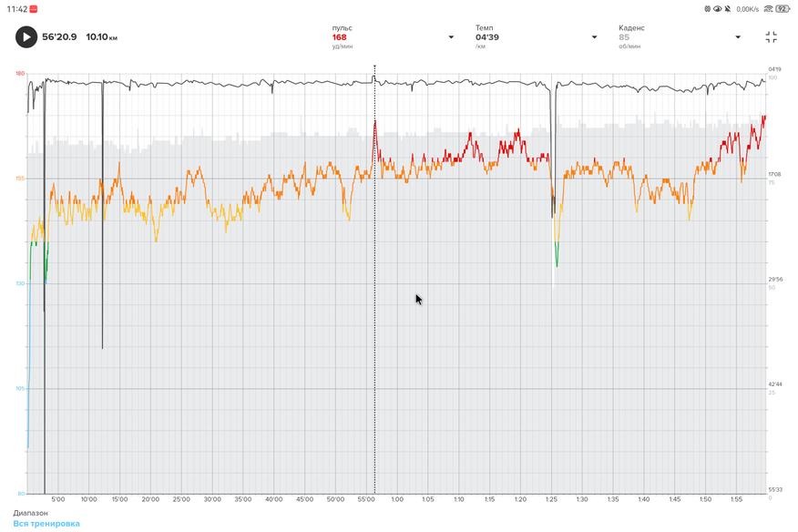Click the 130 heart rate axis label

pos(20,283)
